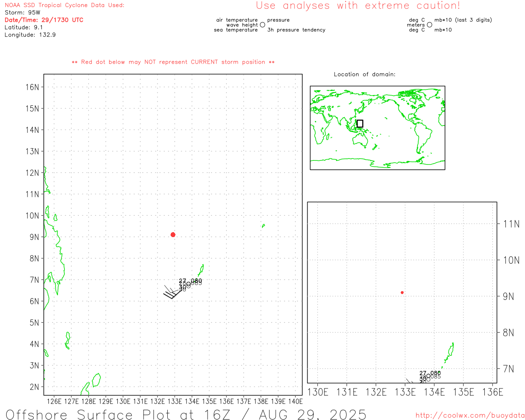Click the 'Longitude: 132.9' text
This screenshot has height=420, width=525.
point(30,34)
